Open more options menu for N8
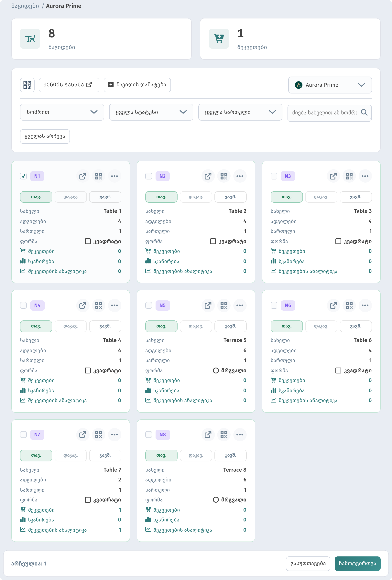The image size is (392, 580). 240,435
